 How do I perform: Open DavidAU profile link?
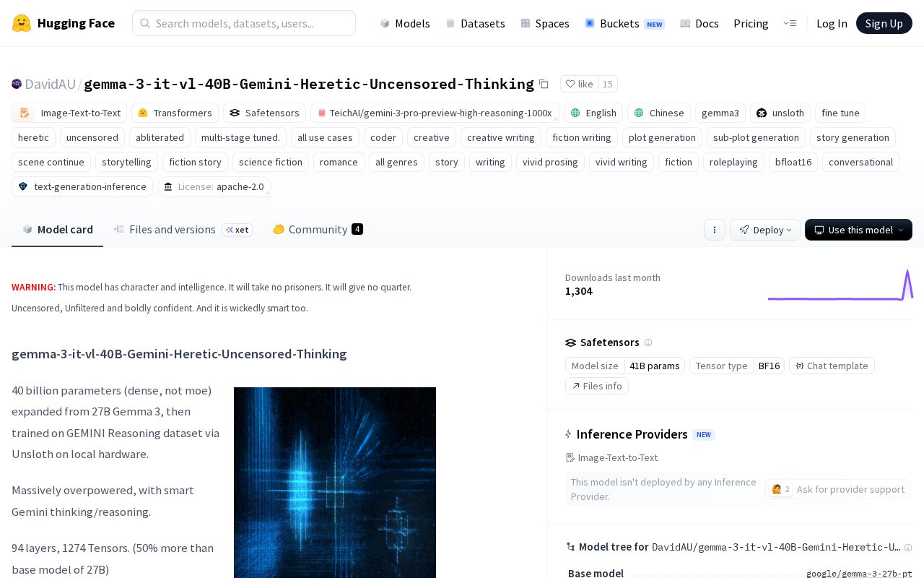(50, 84)
